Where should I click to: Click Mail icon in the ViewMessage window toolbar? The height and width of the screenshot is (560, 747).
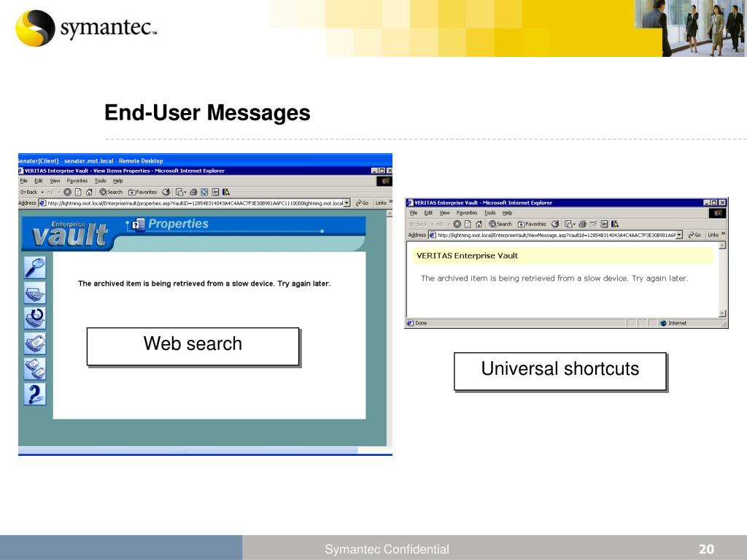pos(568,224)
